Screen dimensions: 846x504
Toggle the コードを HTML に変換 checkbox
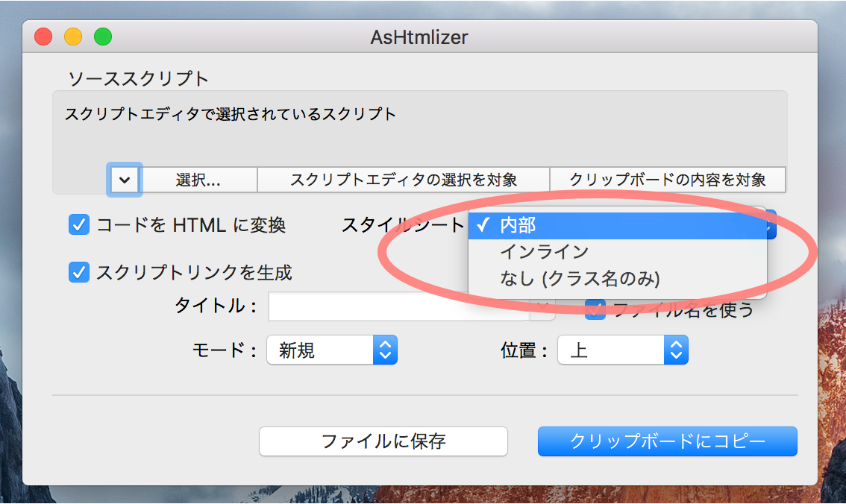(x=79, y=224)
